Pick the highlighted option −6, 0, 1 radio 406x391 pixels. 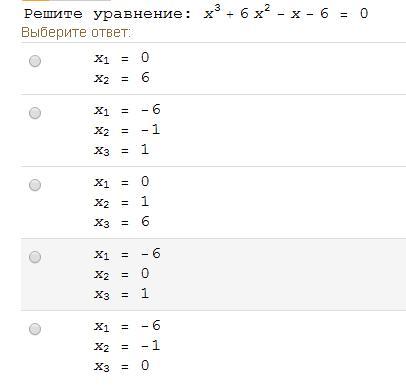pos(35,257)
